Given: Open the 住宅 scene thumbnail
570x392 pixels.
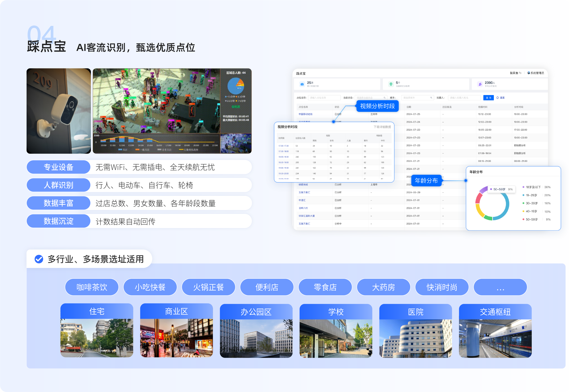Looking at the screenshot, I should coord(97,330).
